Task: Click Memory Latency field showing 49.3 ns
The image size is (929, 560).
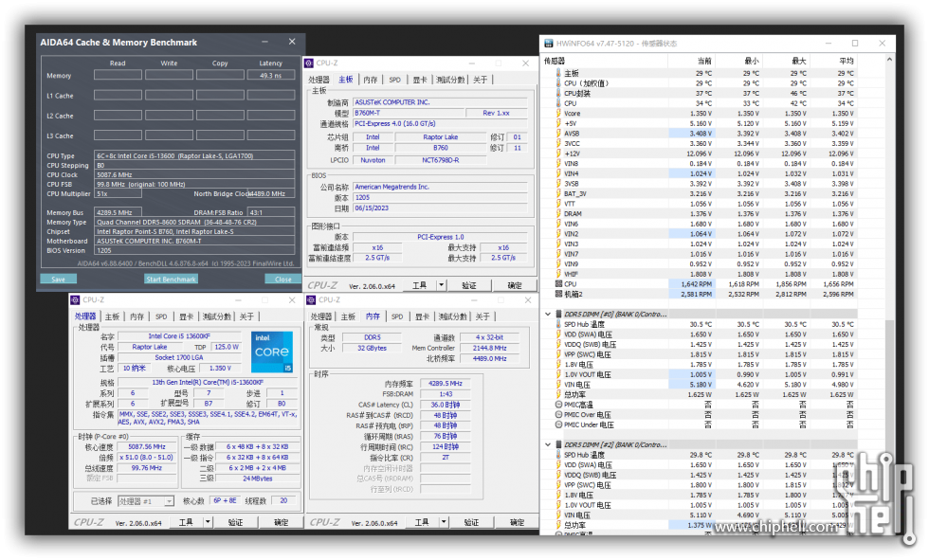Action: coord(271,75)
